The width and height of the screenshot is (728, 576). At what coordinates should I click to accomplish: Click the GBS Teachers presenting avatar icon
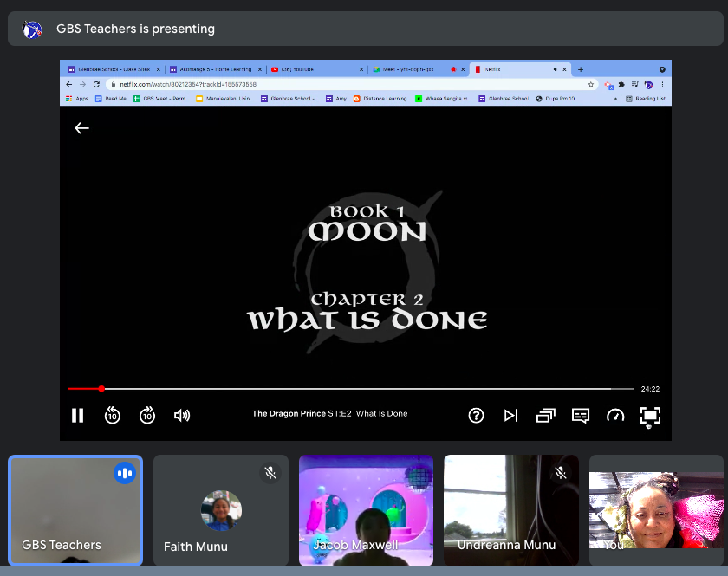tap(32, 29)
